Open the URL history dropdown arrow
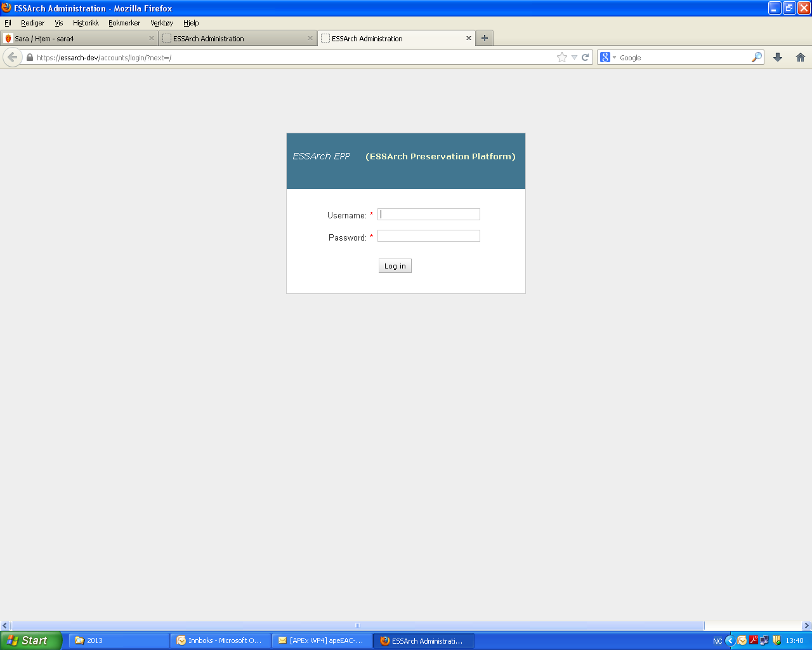 (x=574, y=57)
